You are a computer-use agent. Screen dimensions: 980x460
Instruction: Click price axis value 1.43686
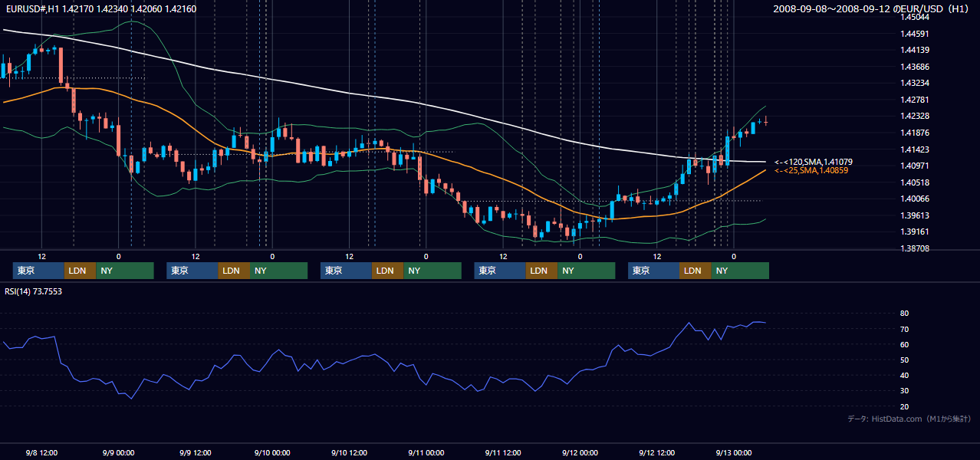click(x=915, y=67)
